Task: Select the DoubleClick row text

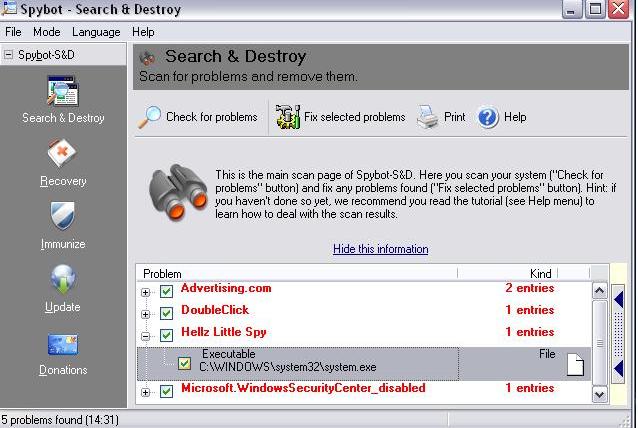Action: 215,310
